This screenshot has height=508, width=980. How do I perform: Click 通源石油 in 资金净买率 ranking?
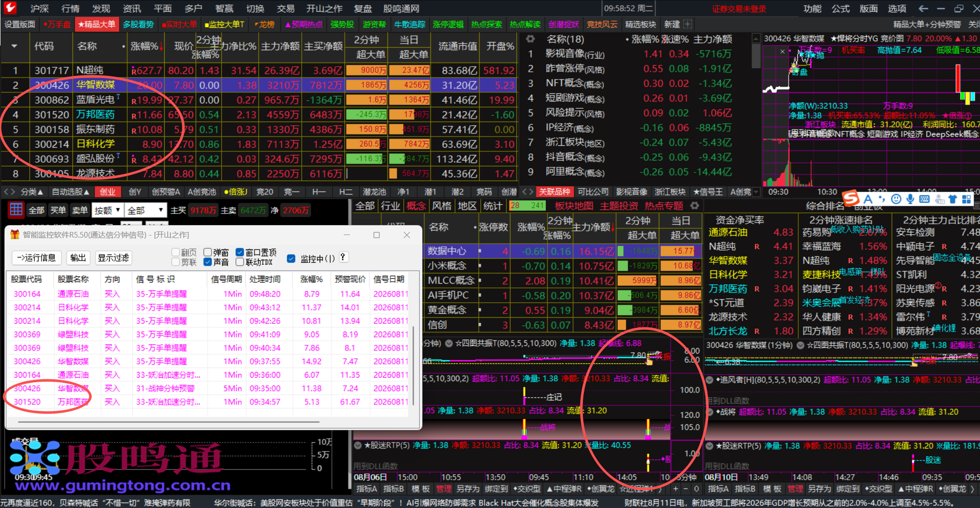click(x=728, y=232)
